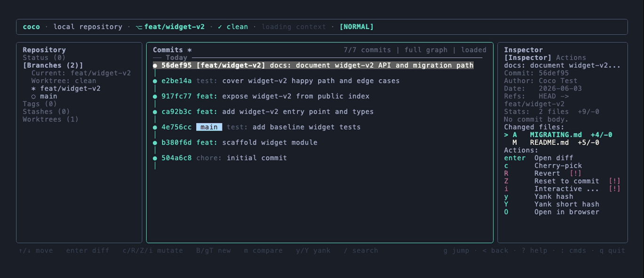Click the [NORMAL] mode indicator
The image size is (644, 278).
[357, 27]
